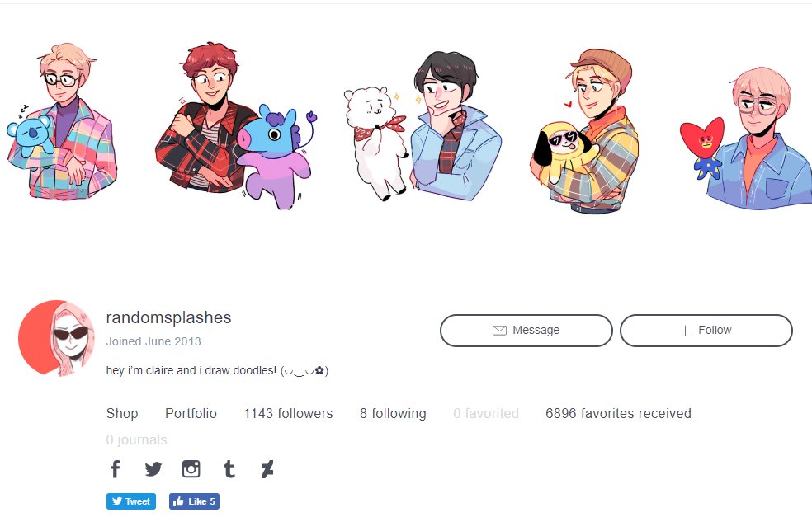The width and height of the screenshot is (812, 517).
Task: Open the Facebook profile icon
Action: (116, 469)
